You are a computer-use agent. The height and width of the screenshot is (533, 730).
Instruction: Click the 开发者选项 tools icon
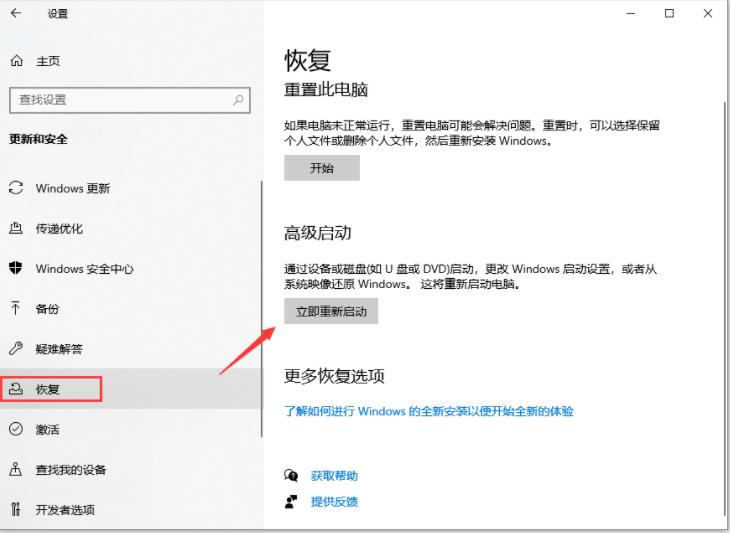[16, 509]
